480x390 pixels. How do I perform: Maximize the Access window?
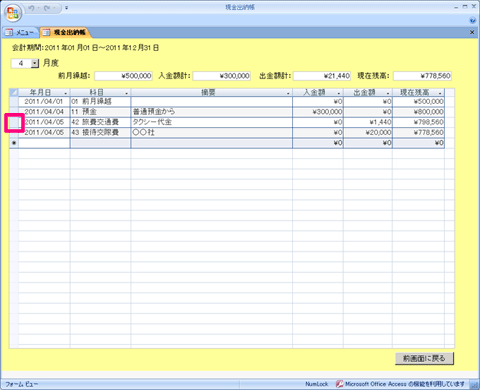tap(465, 7)
